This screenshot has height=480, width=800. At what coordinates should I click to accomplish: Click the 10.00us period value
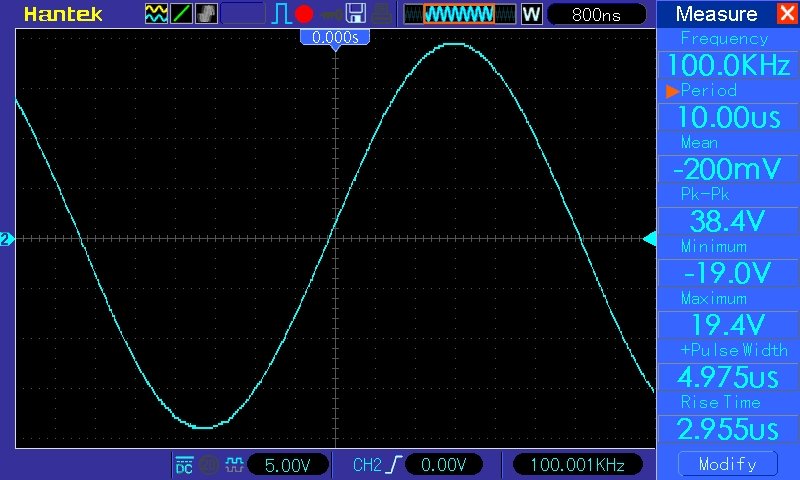728,117
